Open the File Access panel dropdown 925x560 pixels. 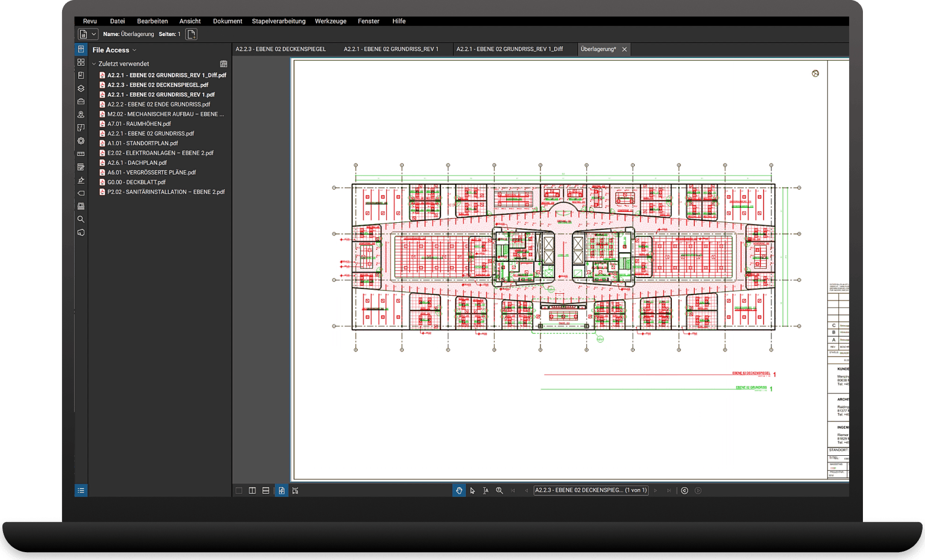coord(134,51)
